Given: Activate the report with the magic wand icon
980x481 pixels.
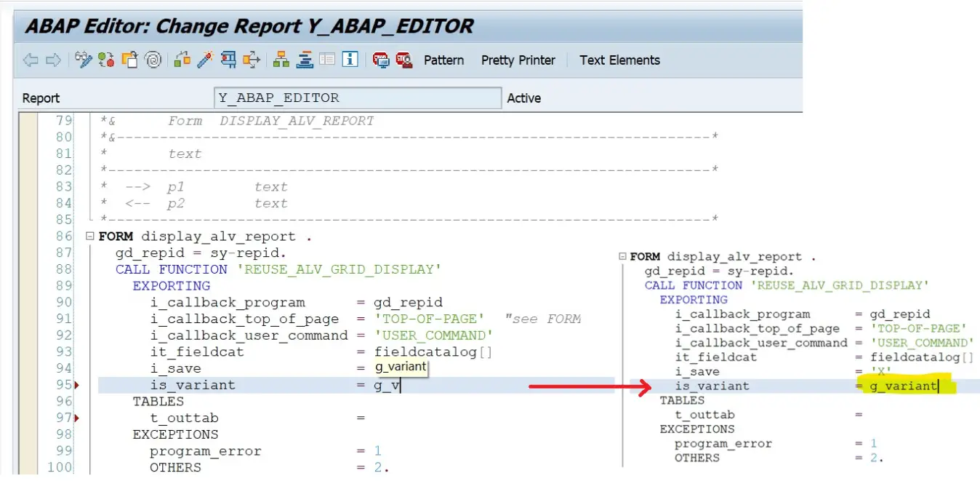Looking at the screenshot, I should [x=204, y=60].
